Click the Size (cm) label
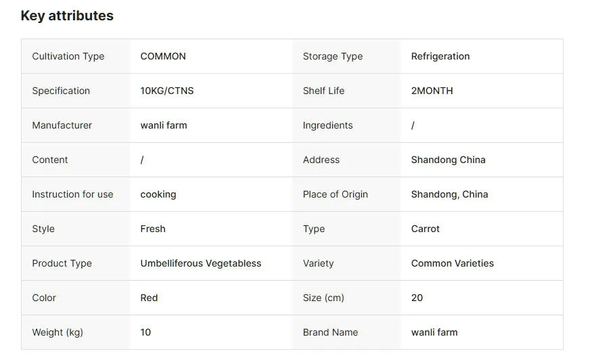 323,298
